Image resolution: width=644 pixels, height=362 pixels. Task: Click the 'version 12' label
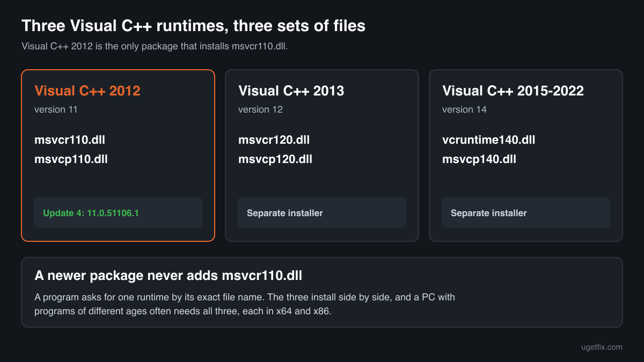point(260,109)
